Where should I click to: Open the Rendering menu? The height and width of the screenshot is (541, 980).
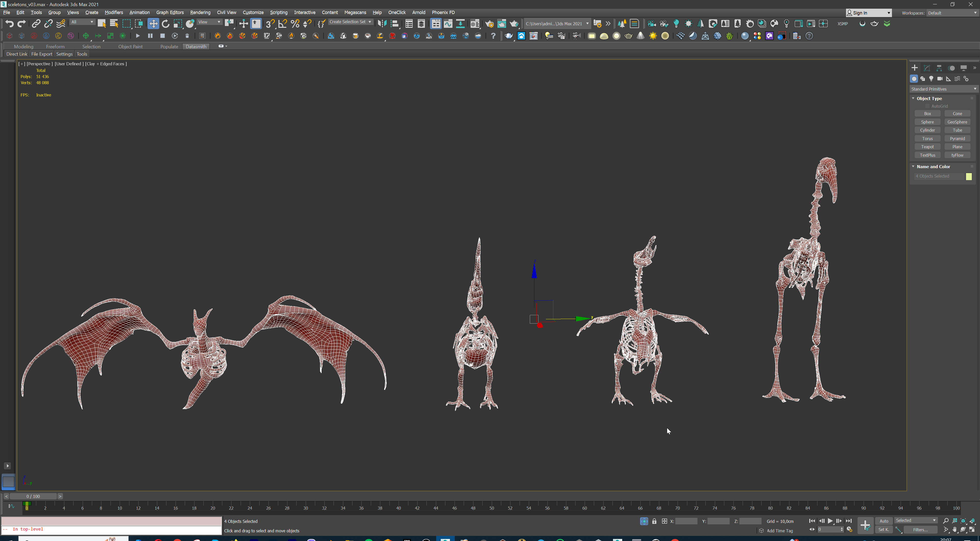[200, 13]
